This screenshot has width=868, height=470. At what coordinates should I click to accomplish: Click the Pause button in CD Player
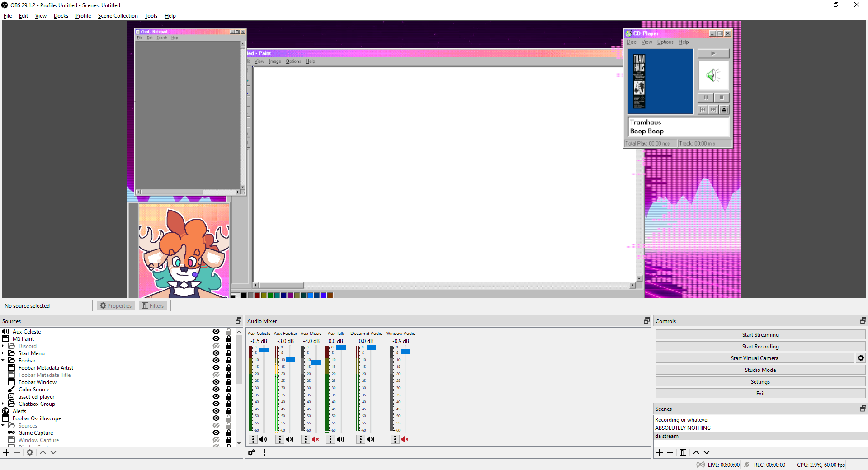click(x=706, y=97)
